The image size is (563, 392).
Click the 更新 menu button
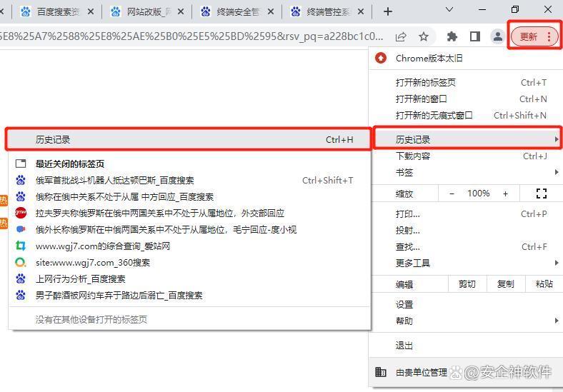(534, 36)
